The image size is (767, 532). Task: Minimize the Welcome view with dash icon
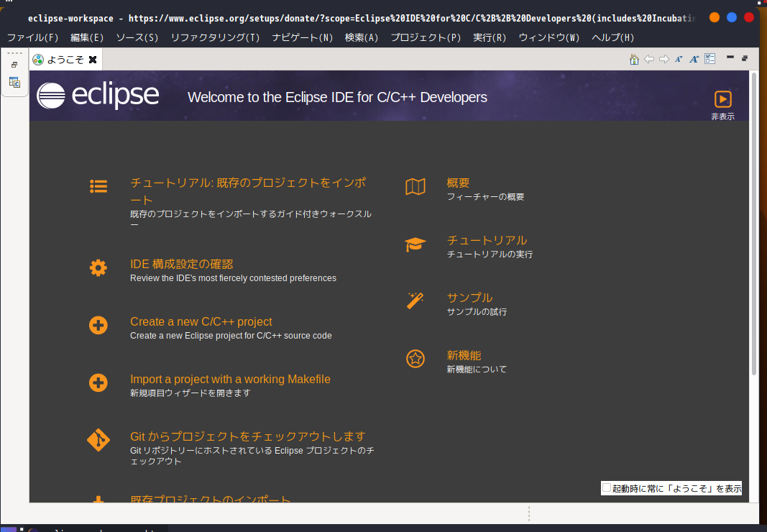pos(730,58)
